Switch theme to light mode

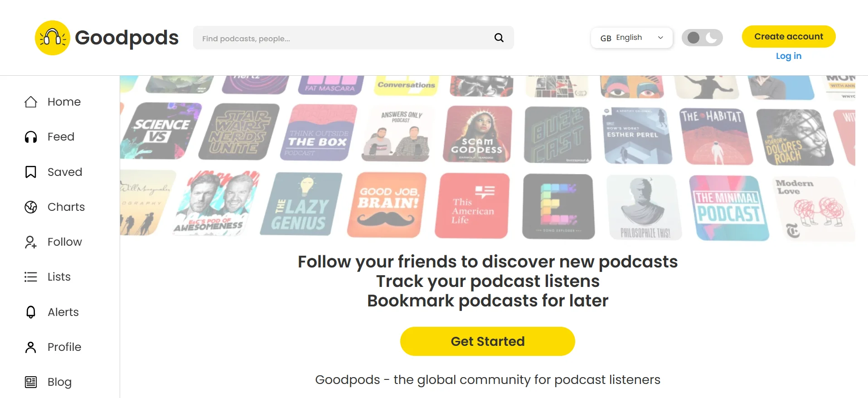(x=693, y=38)
